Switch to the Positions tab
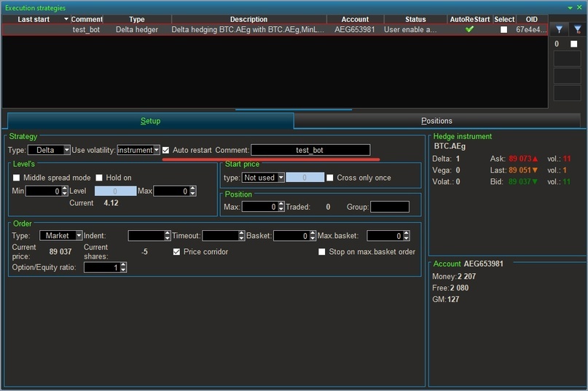Viewport: 588px width, 391px height. (x=436, y=121)
